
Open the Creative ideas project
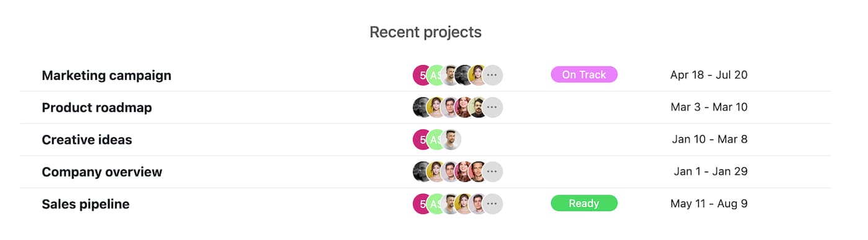87,140
